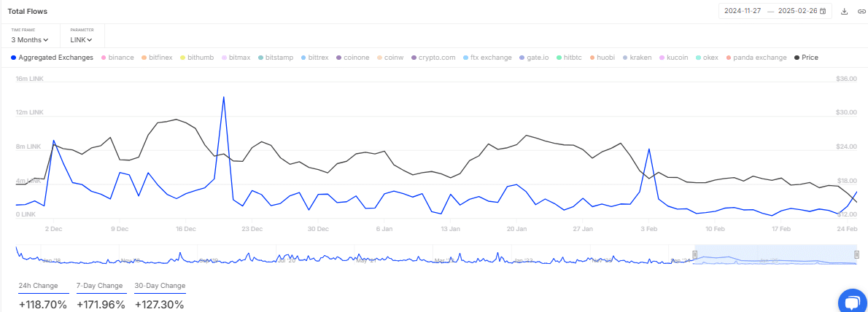Click the left handle of range slider
Screen dimensions: 868x312
[x=694, y=254]
